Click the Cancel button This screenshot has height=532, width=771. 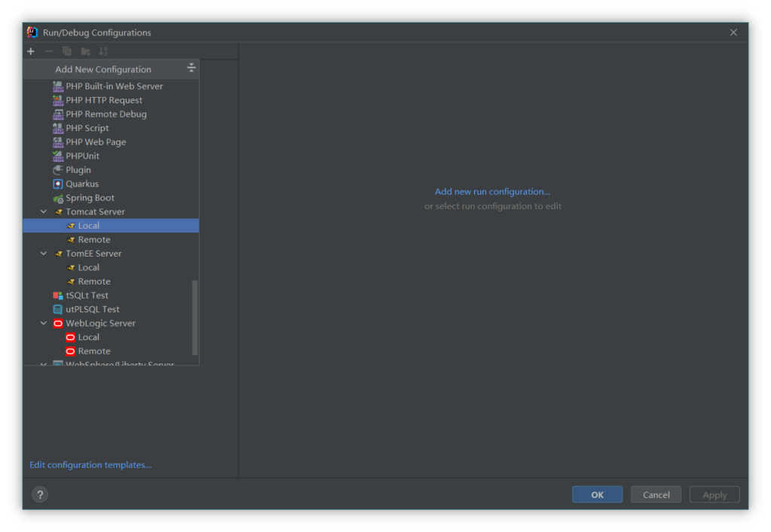tap(656, 494)
